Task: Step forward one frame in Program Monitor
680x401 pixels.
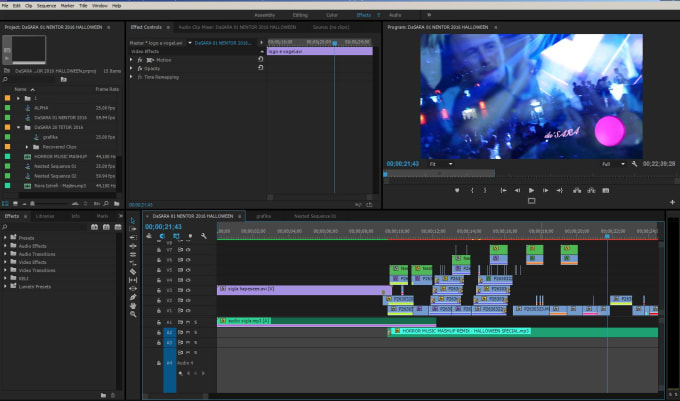Action: click(x=546, y=190)
